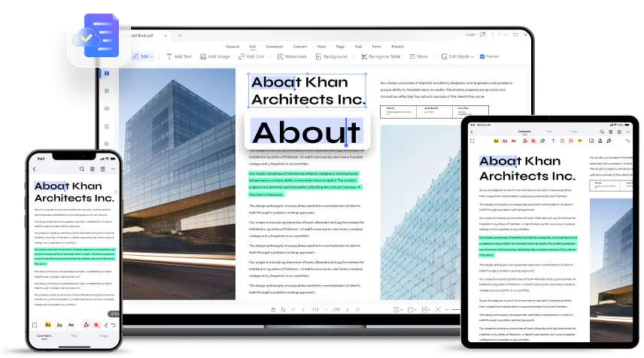
Task: Tap the red color dot on tablet
Action: pos(533,141)
